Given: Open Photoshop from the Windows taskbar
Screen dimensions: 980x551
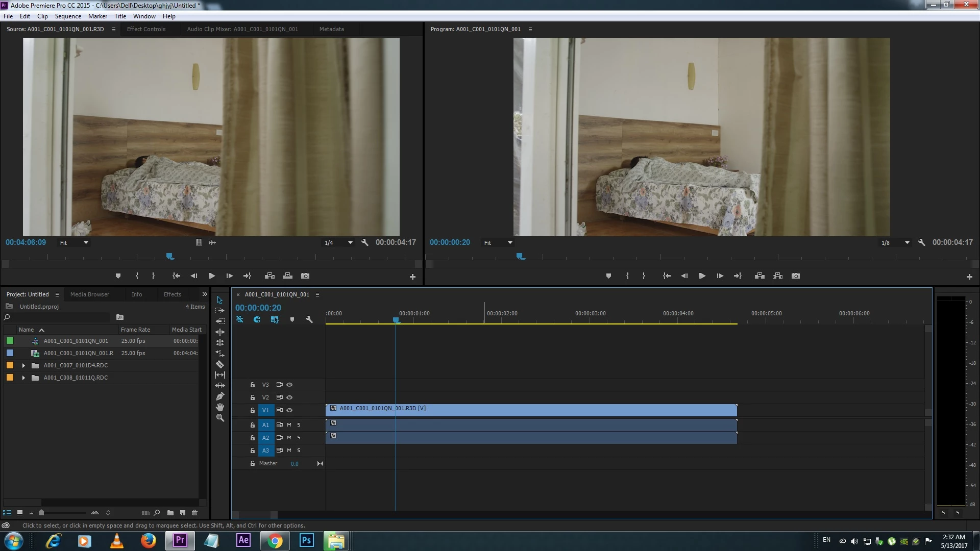Looking at the screenshot, I should [306, 540].
